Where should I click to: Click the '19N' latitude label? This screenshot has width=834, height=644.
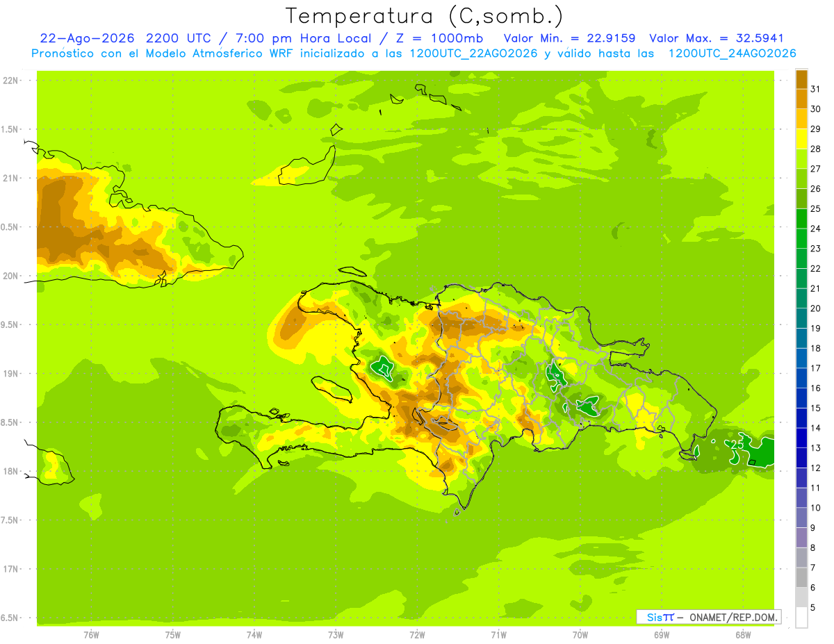(11, 373)
